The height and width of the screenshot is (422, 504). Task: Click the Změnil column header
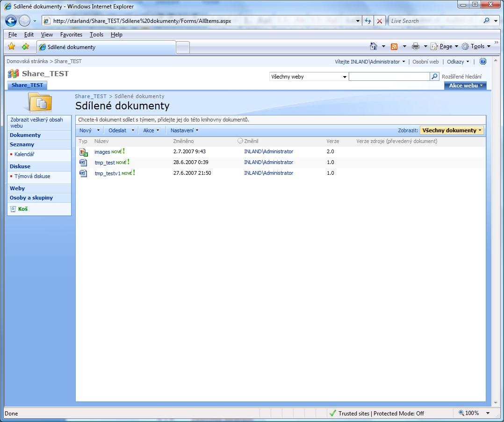(x=251, y=141)
